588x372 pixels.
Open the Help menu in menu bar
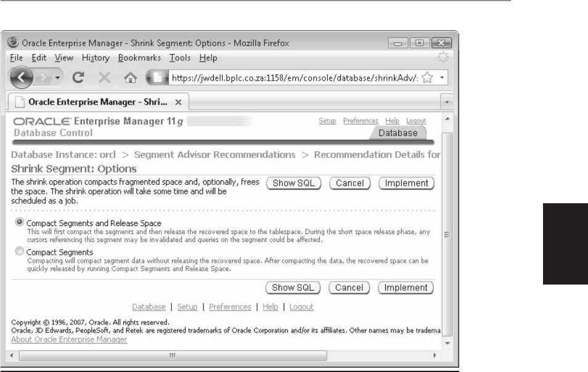[208, 58]
